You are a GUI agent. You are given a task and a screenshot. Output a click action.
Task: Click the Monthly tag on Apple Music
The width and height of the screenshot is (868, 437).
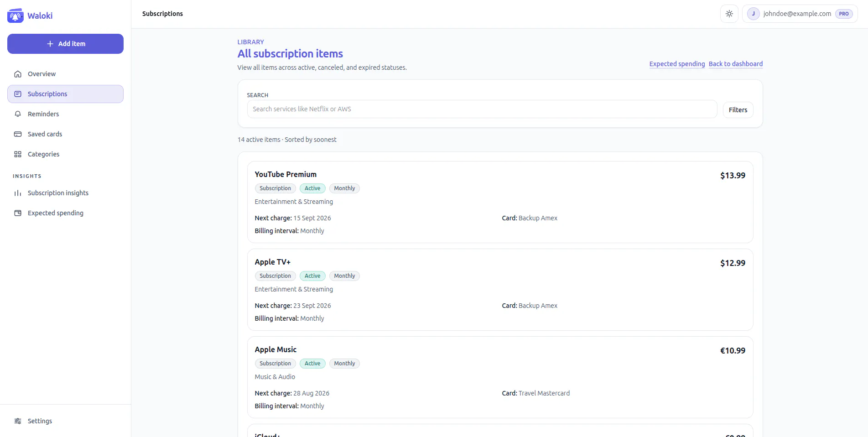[344, 364]
